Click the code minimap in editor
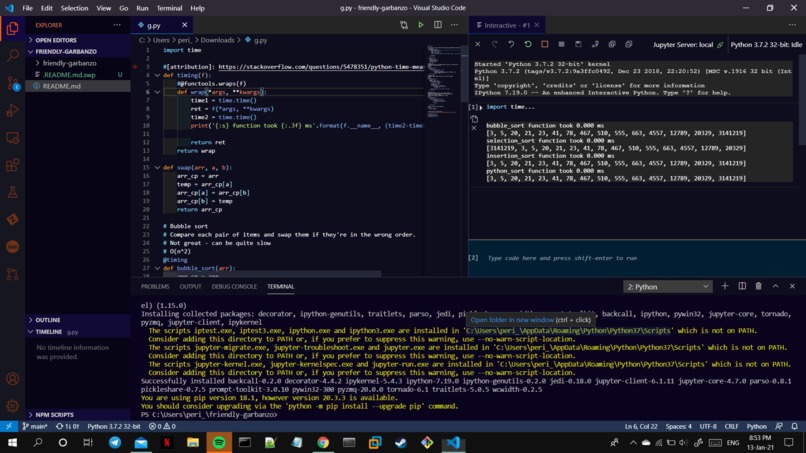The height and width of the screenshot is (453, 806). (x=442, y=80)
